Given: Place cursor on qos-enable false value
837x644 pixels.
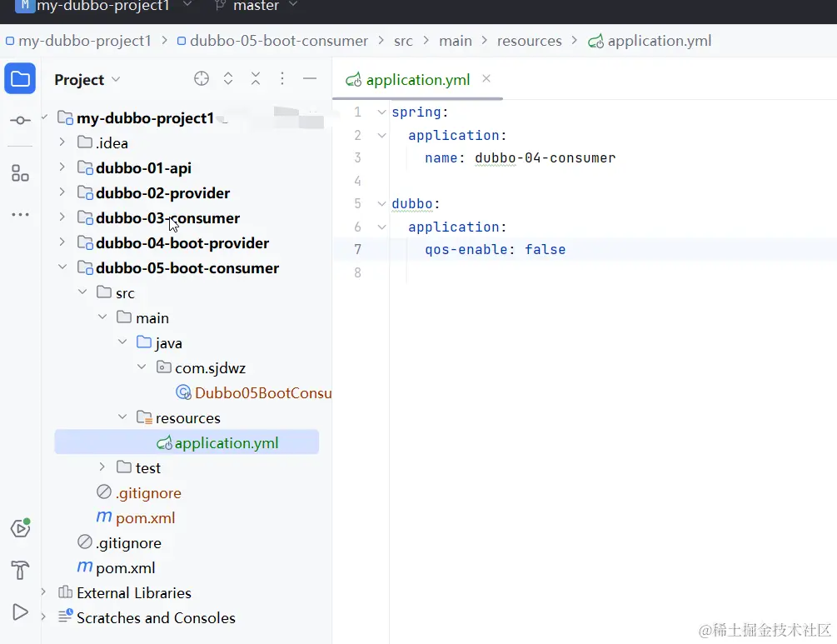Looking at the screenshot, I should 545,249.
